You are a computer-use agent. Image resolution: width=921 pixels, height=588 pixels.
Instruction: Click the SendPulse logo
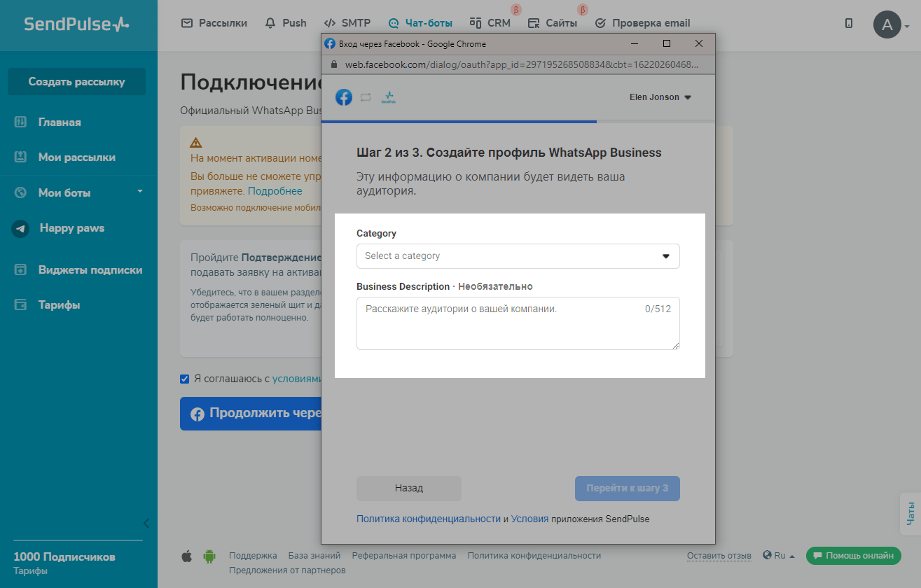[76, 24]
